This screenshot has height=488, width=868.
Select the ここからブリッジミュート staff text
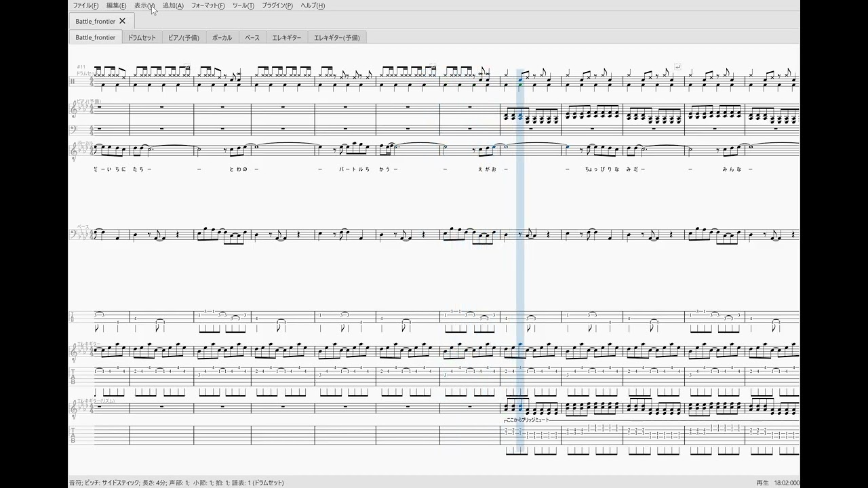[528, 420]
